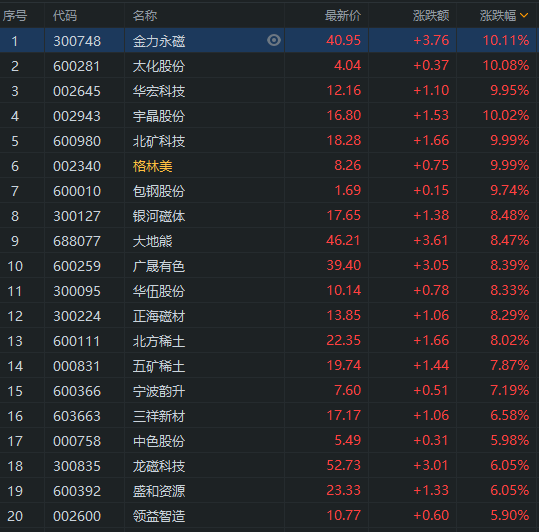Click the 涨跌幅 sort arrow
The width and height of the screenshot is (539, 532).
(524, 15)
